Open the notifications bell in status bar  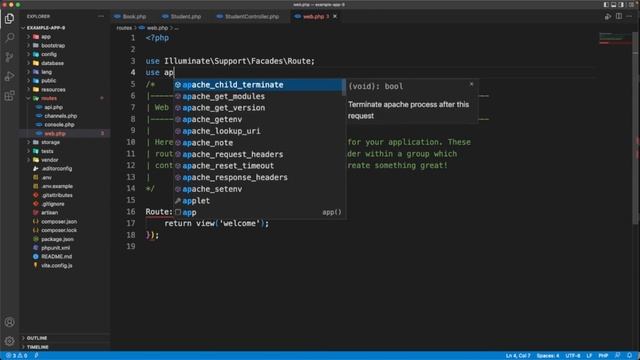(629, 356)
